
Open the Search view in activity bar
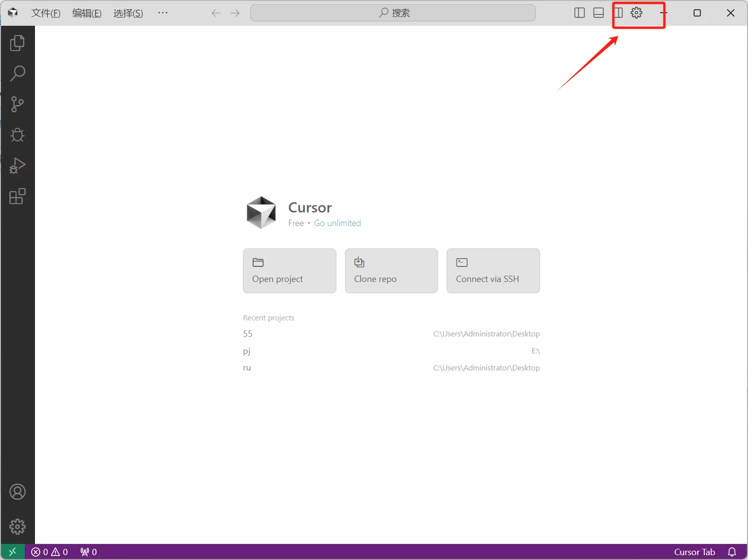[x=17, y=73]
